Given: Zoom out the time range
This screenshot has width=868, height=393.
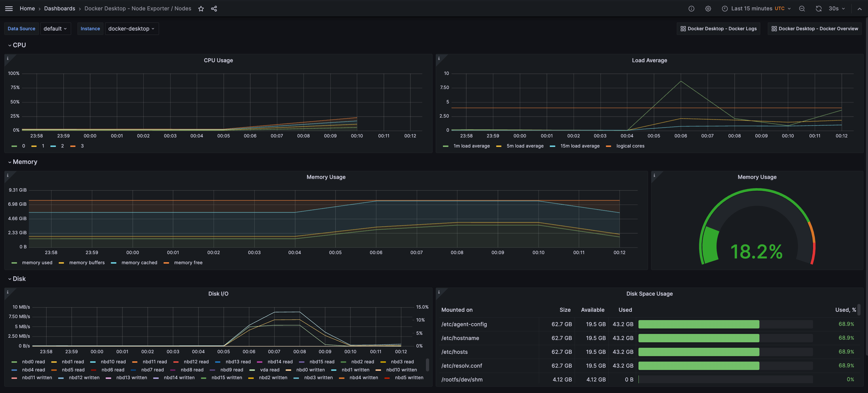Looking at the screenshot, I should point(802,8).
